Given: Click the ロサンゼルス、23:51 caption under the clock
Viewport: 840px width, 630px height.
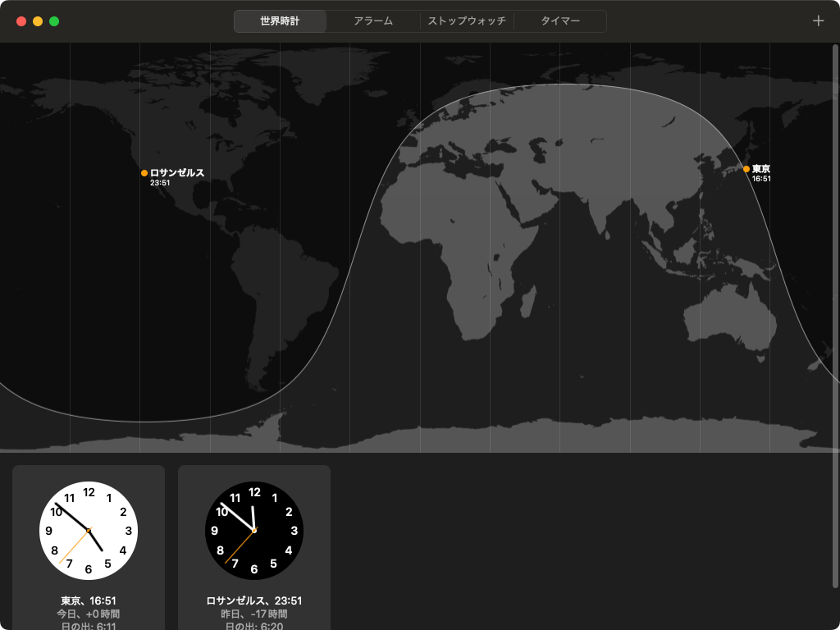Looking at the screenshot, I should pyautogui.click(x=254, y=600).
